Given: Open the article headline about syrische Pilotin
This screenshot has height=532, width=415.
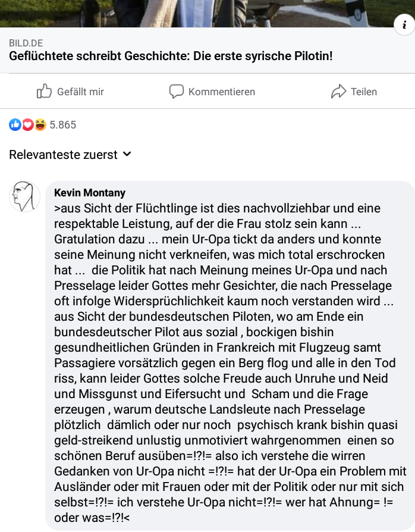Looking at the screenshot, I should (x=171, y=56).
